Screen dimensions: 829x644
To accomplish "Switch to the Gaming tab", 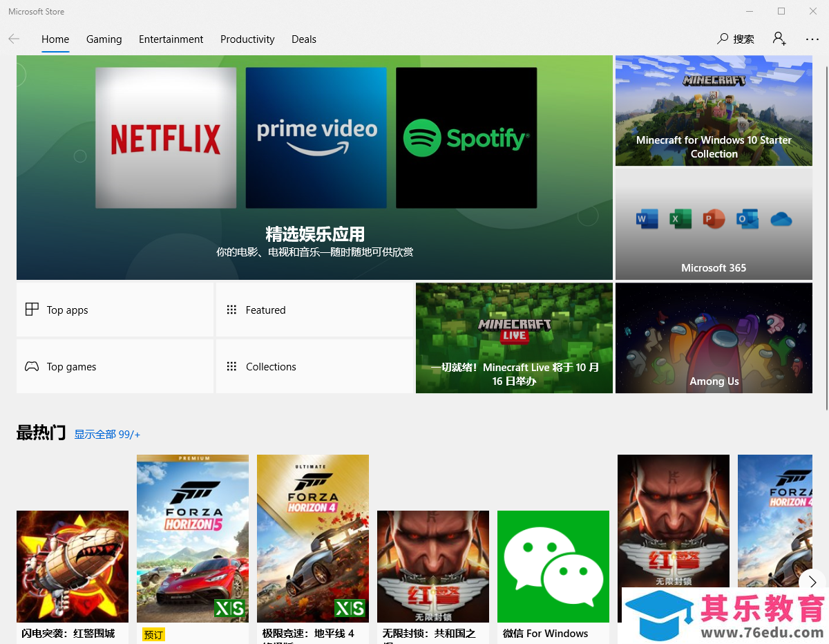I will pos(104,39).
